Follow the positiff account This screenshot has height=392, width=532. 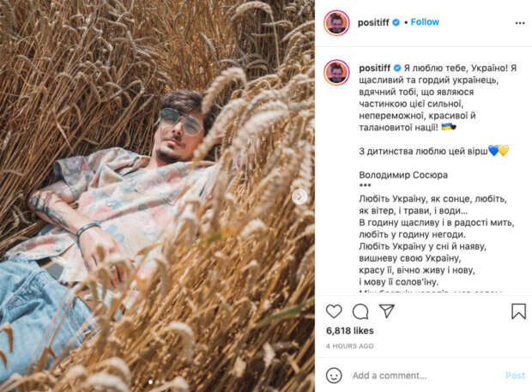[425, 22]
